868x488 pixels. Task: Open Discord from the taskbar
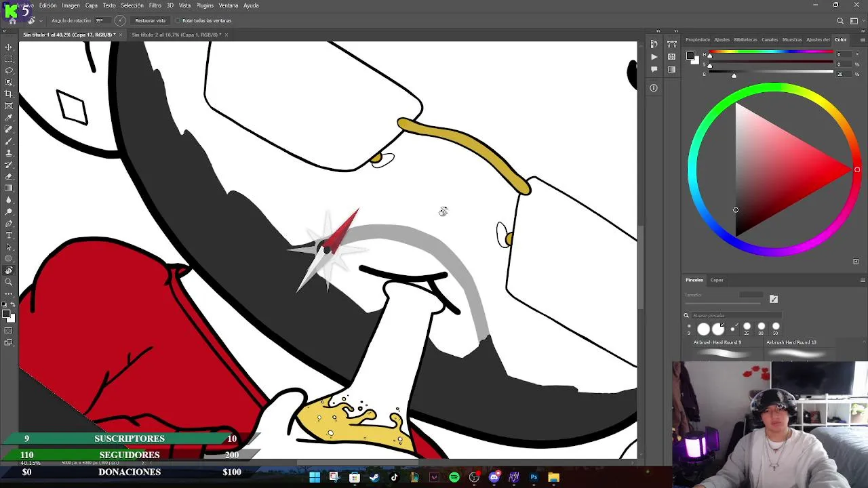pyautogui.click(x=494, y=477)
